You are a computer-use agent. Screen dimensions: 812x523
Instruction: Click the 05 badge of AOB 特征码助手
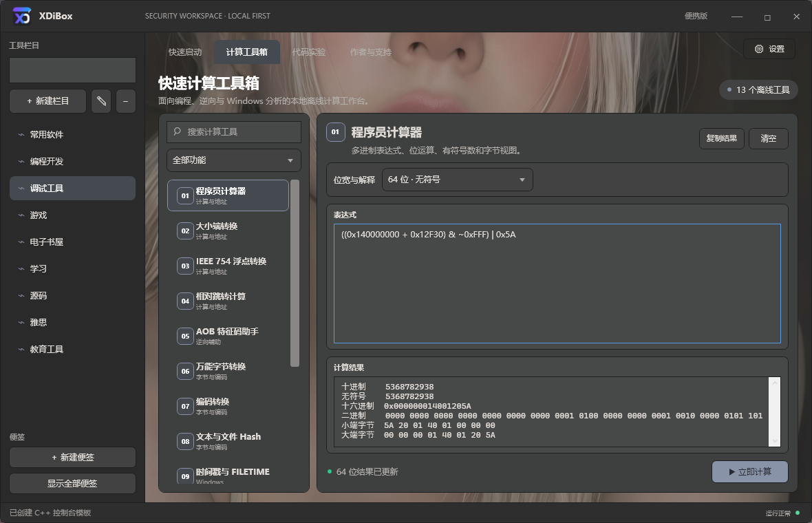(x=185, y=337)
